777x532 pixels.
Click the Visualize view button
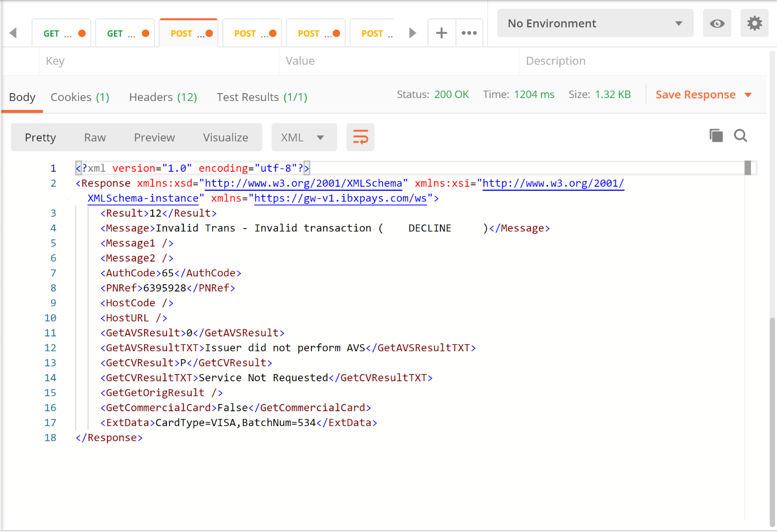225,137
